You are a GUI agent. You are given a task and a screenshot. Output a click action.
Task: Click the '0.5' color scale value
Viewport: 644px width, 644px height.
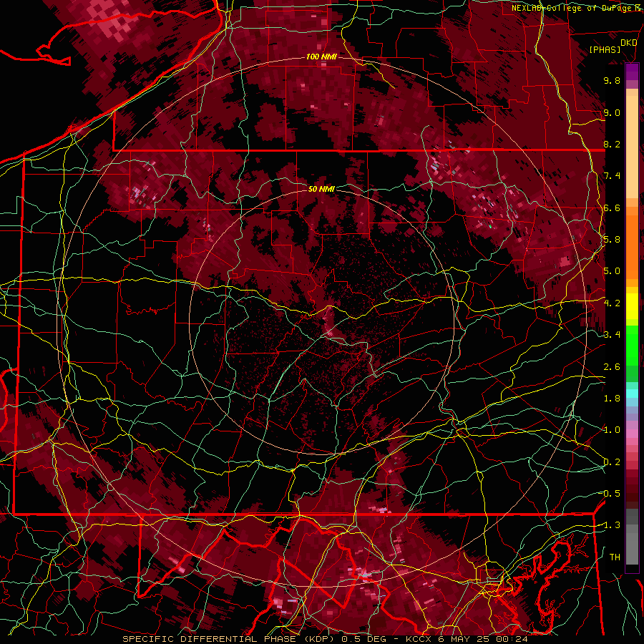pyautogui.click(x=612, y=494)
